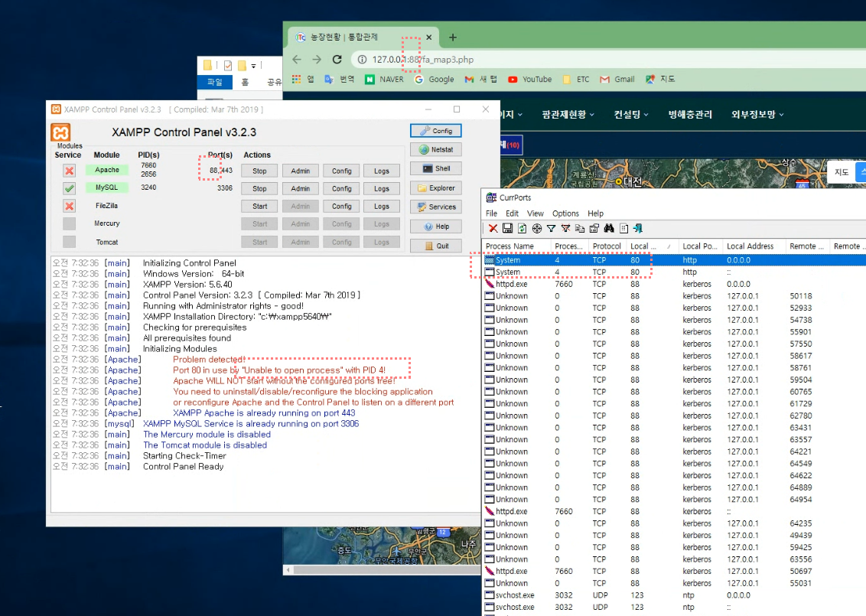Viewport: 866px width, 616px height.
Task: Open the 번역 translate bookmark
Action: coord(339,79)
